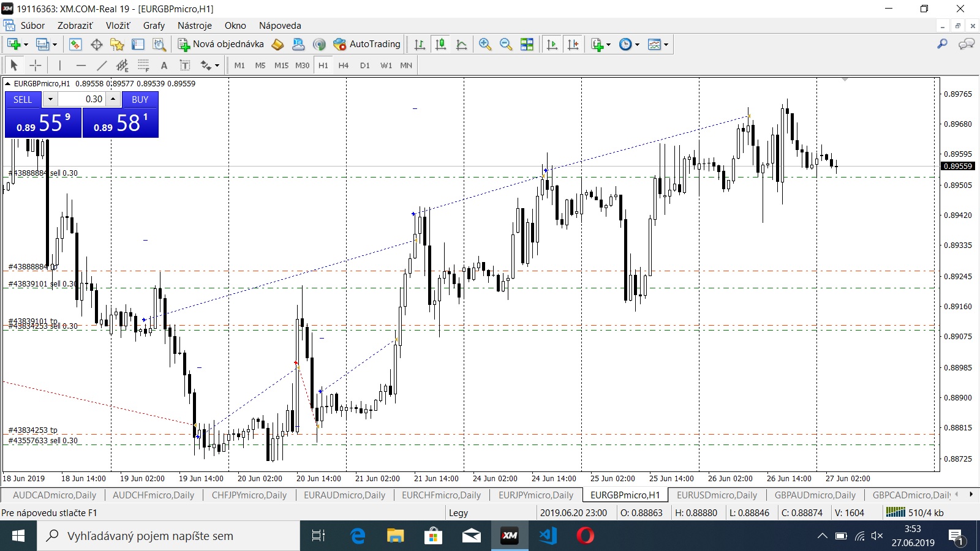Toggle the Terminal panel icon
This screenshot has width=980, height=551.
(138, 44)
